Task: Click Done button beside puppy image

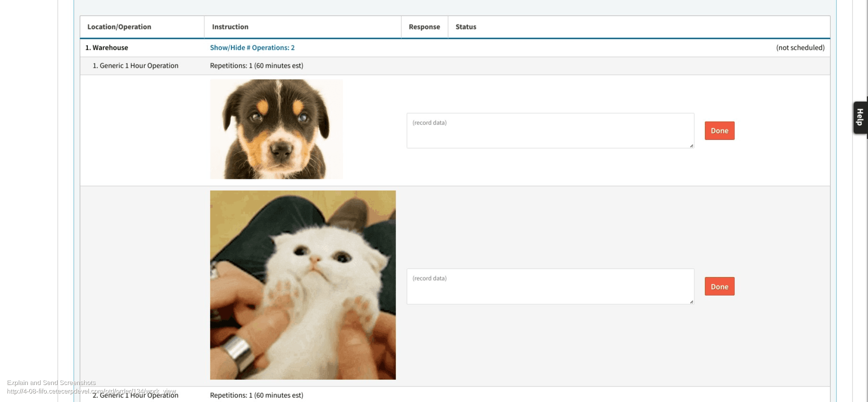Action: tap(719, 131)
